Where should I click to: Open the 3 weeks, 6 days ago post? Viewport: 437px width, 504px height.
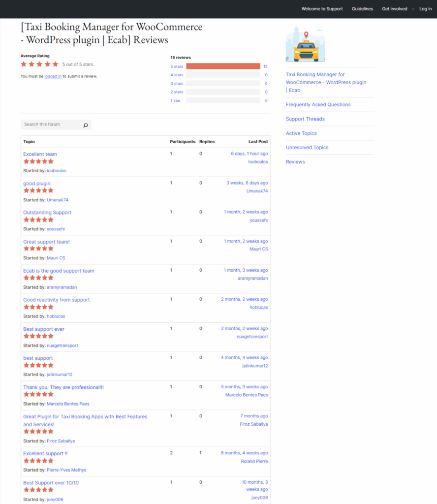tap(247, 183)
